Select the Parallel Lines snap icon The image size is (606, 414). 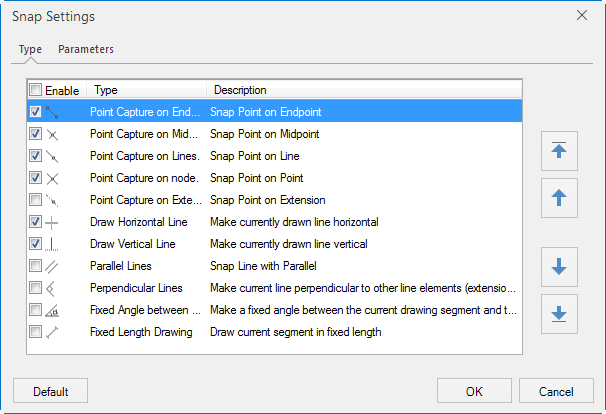pos(52,266)
